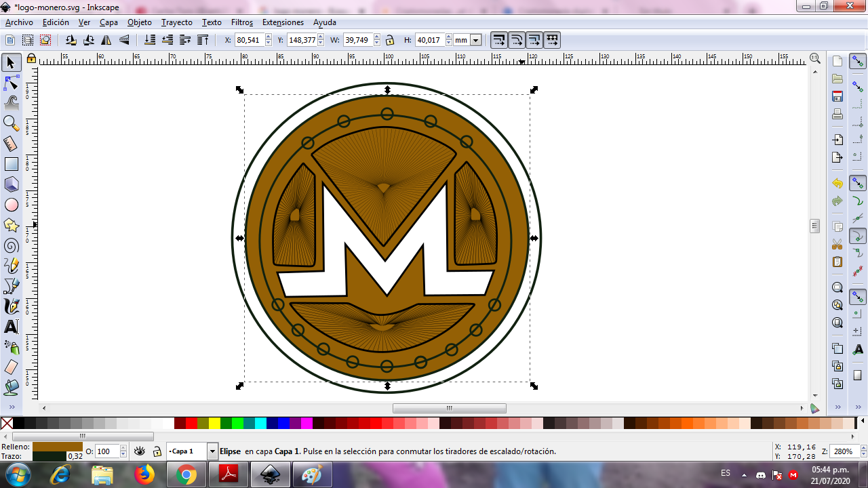
Task: Lower selection one step
Action: pos(167,40)
